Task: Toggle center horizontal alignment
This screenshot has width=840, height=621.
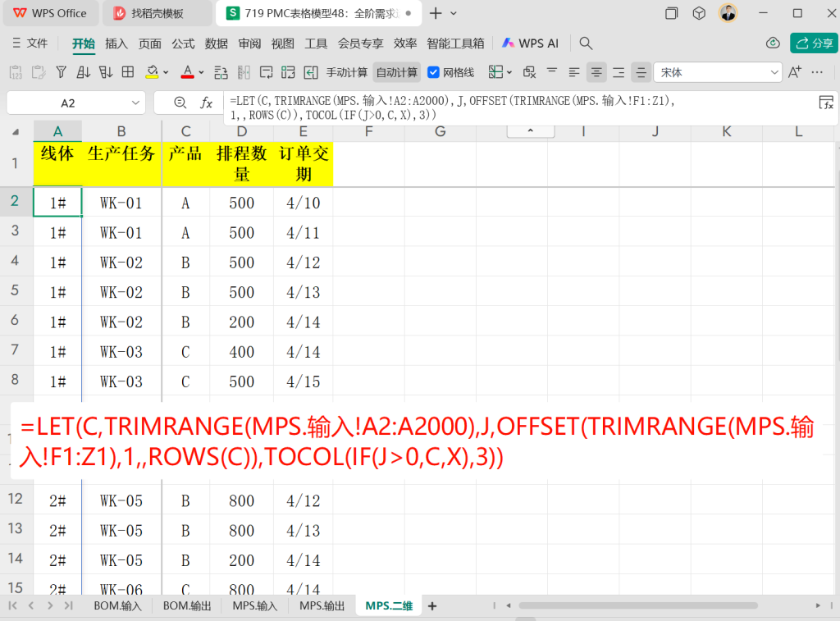Action: tap(596, 72)
